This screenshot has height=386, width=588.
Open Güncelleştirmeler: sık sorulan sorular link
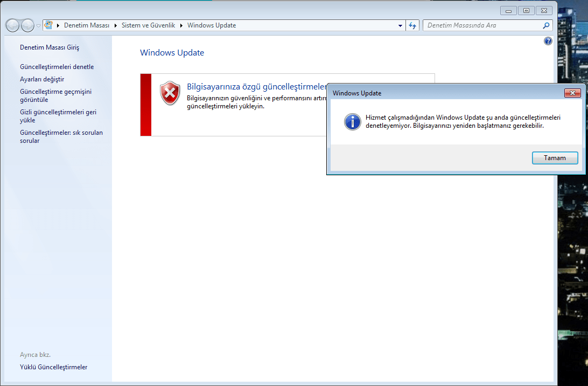click(x=61, y=137)
